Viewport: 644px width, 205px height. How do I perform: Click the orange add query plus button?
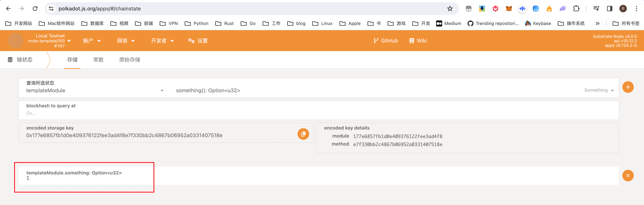628,87
